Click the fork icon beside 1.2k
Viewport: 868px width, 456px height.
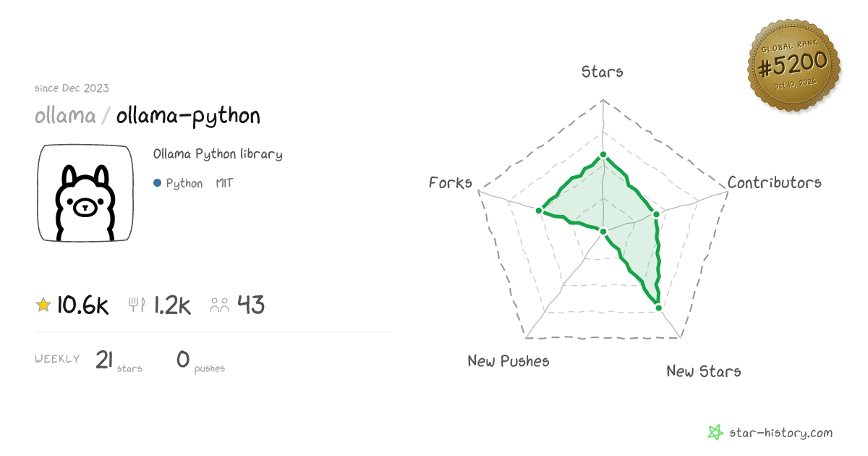pyautogui.click(x=137, y=305)
